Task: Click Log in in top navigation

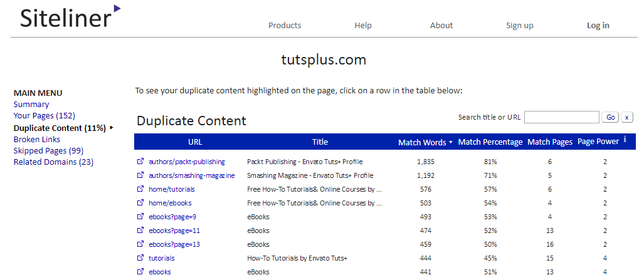Action: (598, 26)
